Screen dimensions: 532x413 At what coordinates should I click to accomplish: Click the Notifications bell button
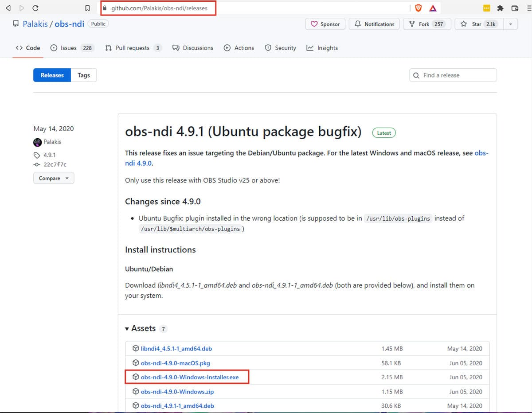(x=374, y=24)
